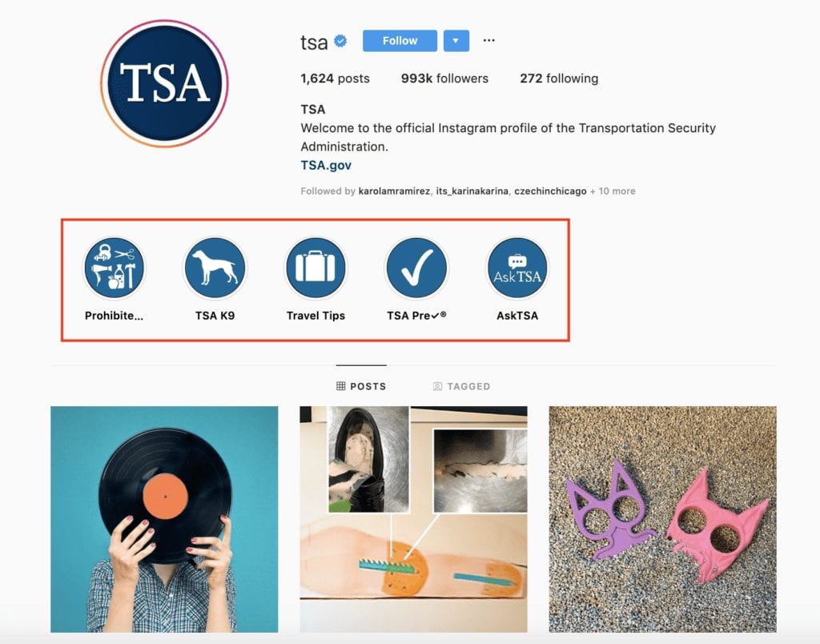
Task: Open the TSA Pre checkmark highlight
Action: pos(416,268)
